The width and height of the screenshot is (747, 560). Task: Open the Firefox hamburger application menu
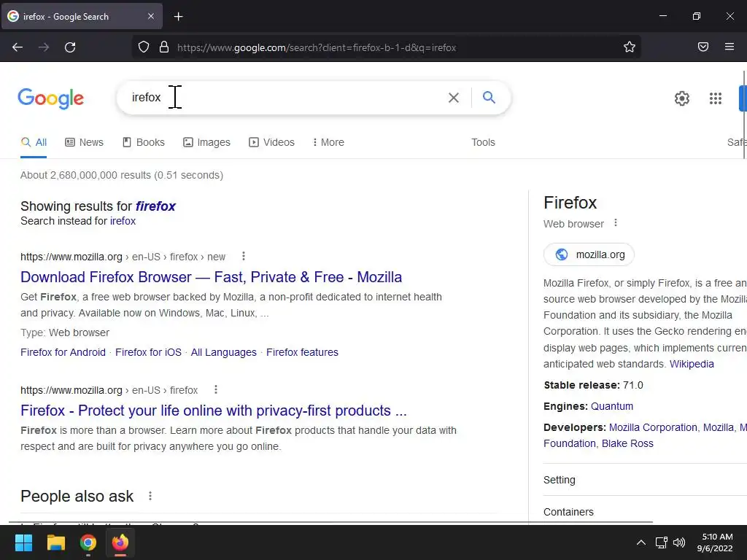729,47
